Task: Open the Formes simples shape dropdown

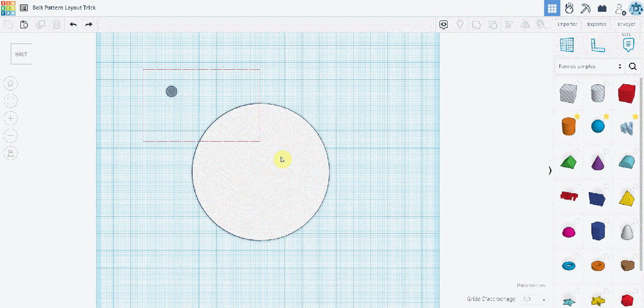Action: 590,67
